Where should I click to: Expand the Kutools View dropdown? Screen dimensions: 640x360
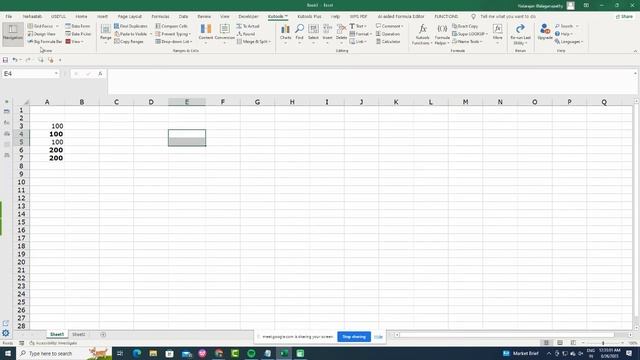coord(75,42)
